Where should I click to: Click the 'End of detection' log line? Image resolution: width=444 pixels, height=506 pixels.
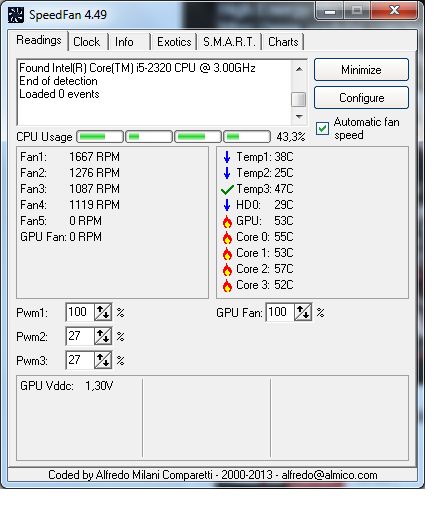(58, 81)
